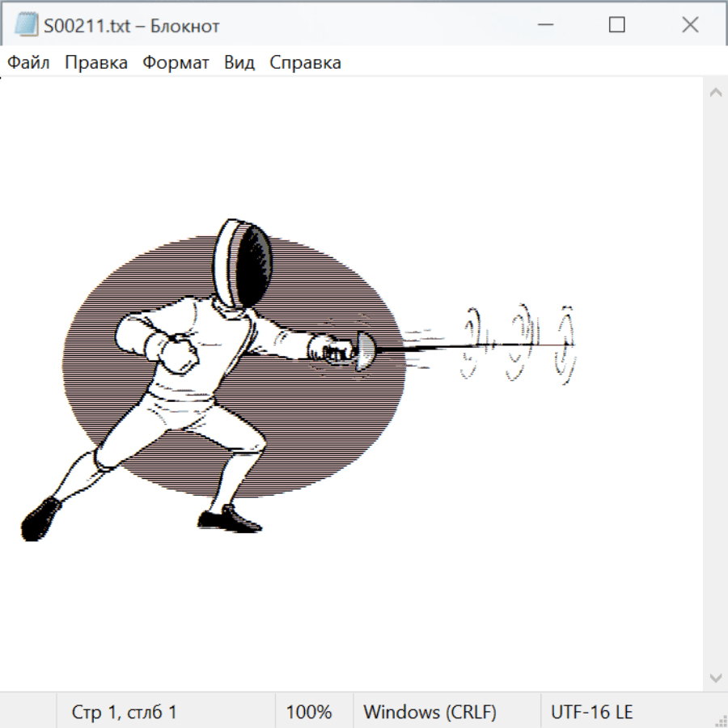This screenshot has width=728, height=728.
Task: Click the 'Стр 1, стлб 1' status indicator
Action: click(125, 713)
